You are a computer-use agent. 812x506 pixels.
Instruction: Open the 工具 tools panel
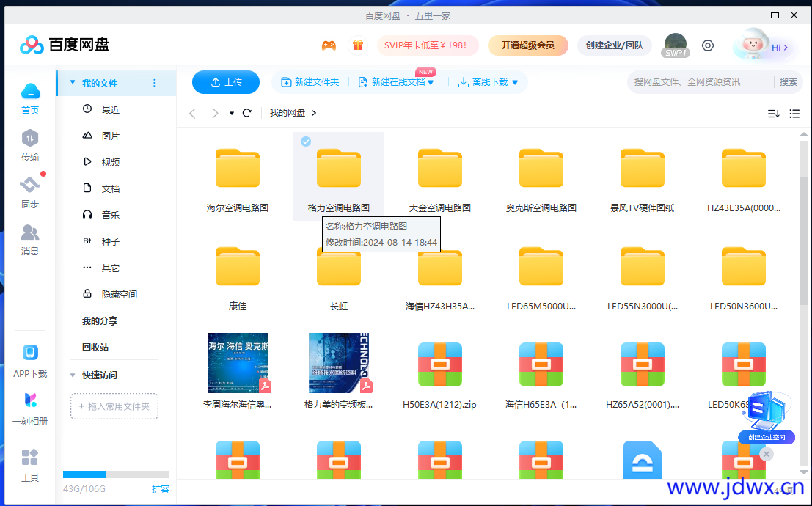(30, 465)
